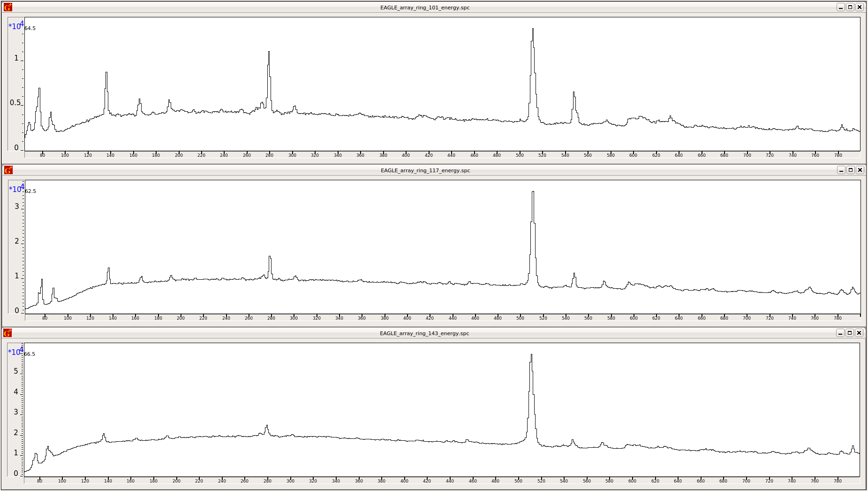Viewport: 868px width, 491px height.
Task: Minimize the EAGLE_array_ring_143 spectrum window
Action: pyautogui.click(x=840, y=333)
